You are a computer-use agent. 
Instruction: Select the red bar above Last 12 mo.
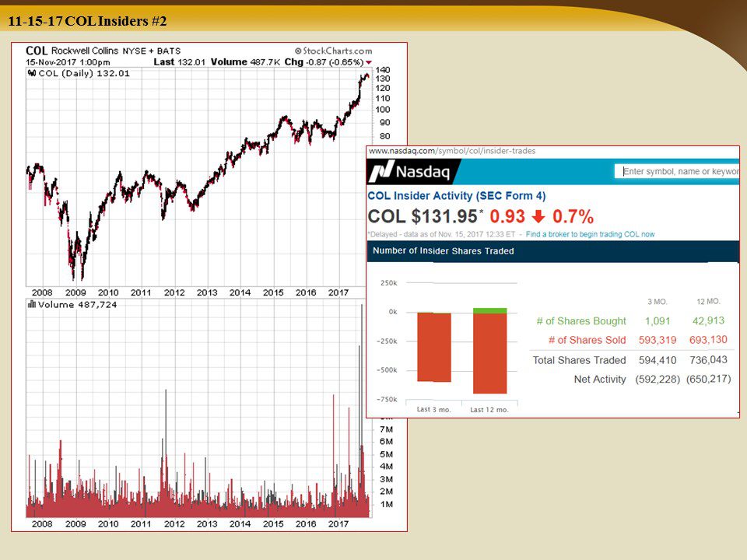coord(489,353)
